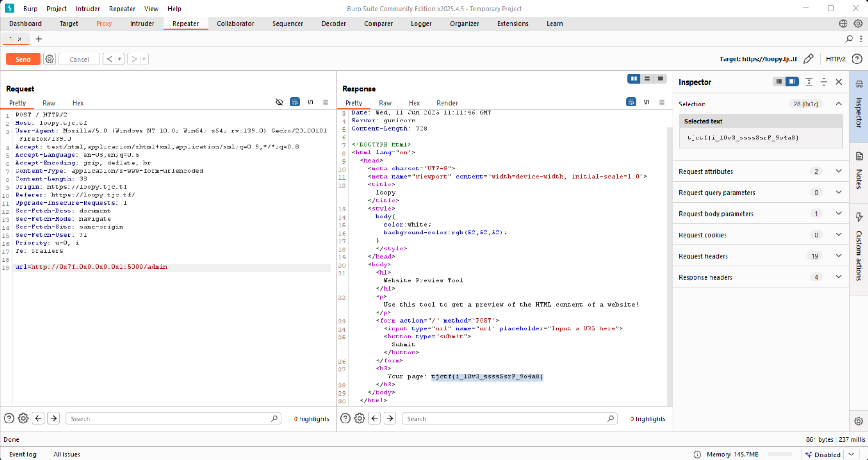Screen dimensions: 868x460
Task: Open the Extensions tab
Action: pos(513,24)
